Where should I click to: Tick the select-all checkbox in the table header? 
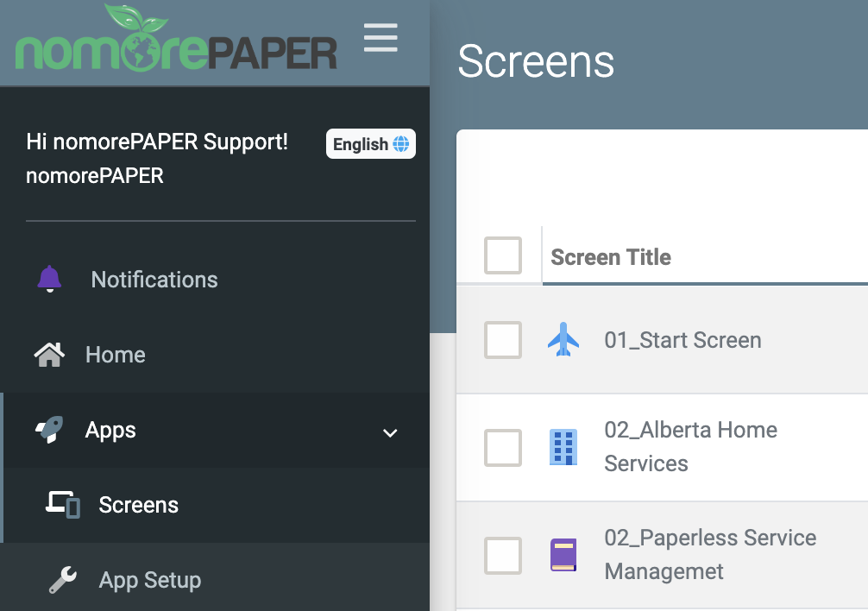point(503,255)
